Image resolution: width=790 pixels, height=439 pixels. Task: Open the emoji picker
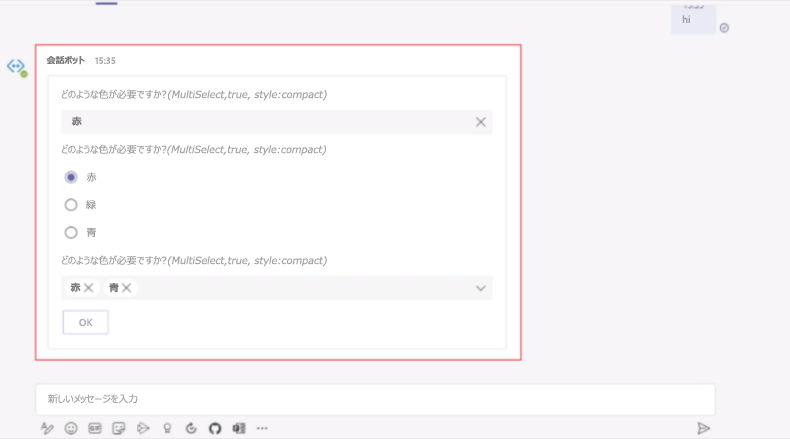click(x=71, y=428)
